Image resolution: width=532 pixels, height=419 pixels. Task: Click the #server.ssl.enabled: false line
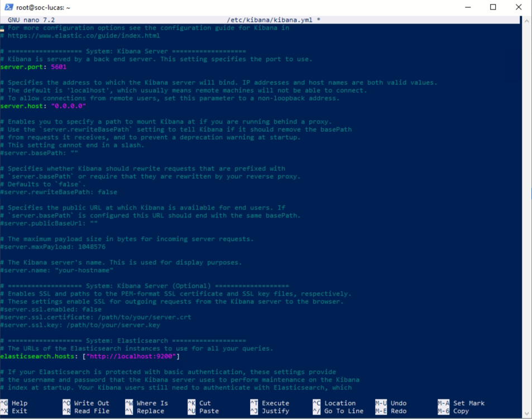tap(51, 310)
